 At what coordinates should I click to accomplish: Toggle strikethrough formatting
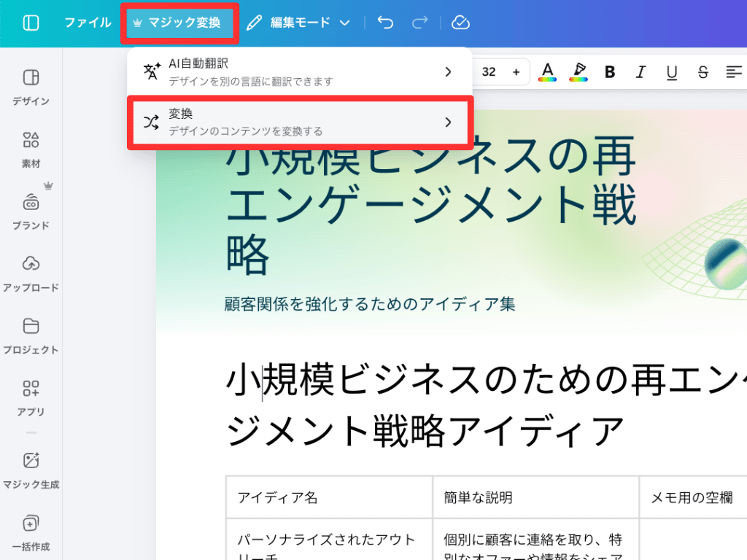click(x=703, y=71)
